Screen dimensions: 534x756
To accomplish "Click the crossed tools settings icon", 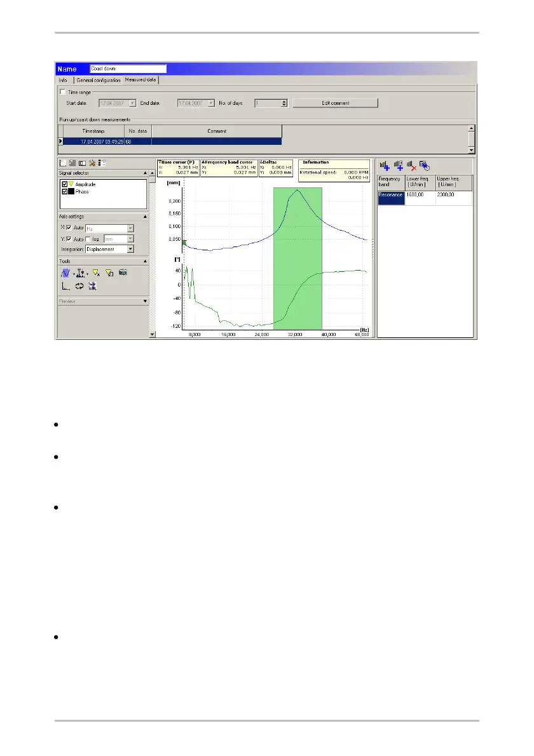I will (x=92, y=163).
